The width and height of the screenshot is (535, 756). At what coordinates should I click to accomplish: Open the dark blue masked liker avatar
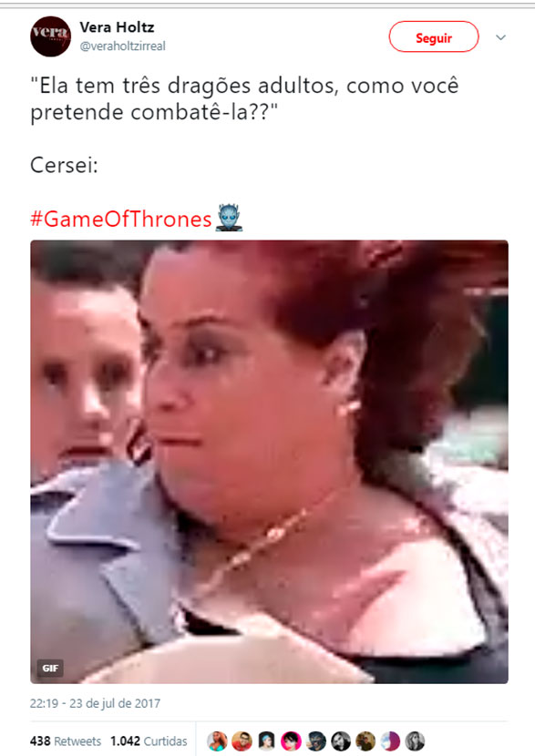click(316, 741)
